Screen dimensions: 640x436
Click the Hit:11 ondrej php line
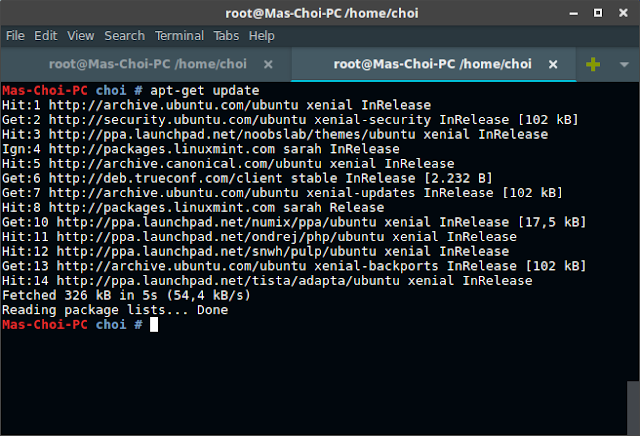[x=259, y=237]
